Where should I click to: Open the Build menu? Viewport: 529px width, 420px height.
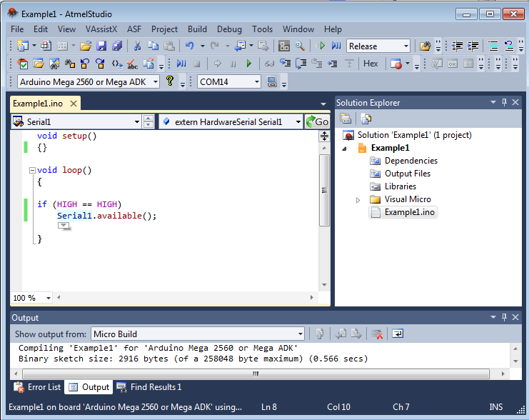pyautogui.click(x=197, y=29)
